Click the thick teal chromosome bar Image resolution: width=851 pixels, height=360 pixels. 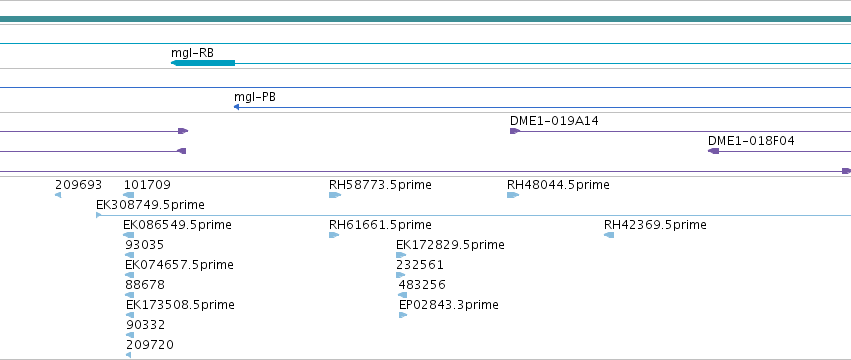[x=426, y=19]
